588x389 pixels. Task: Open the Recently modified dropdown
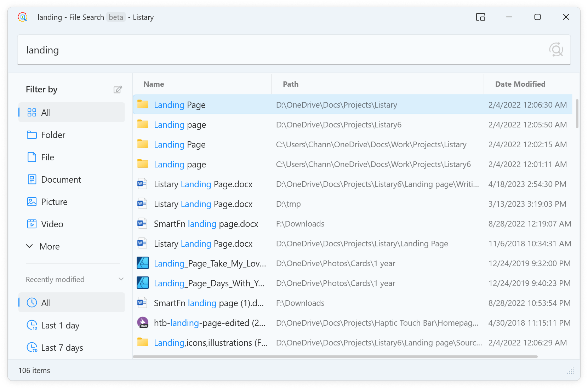[x=121, y=279]
